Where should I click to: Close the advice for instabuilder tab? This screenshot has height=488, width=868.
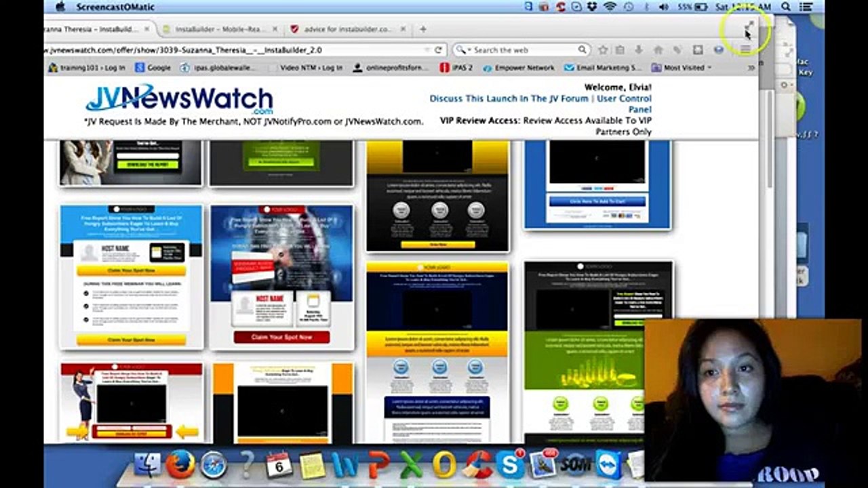(x=401, y=29)
